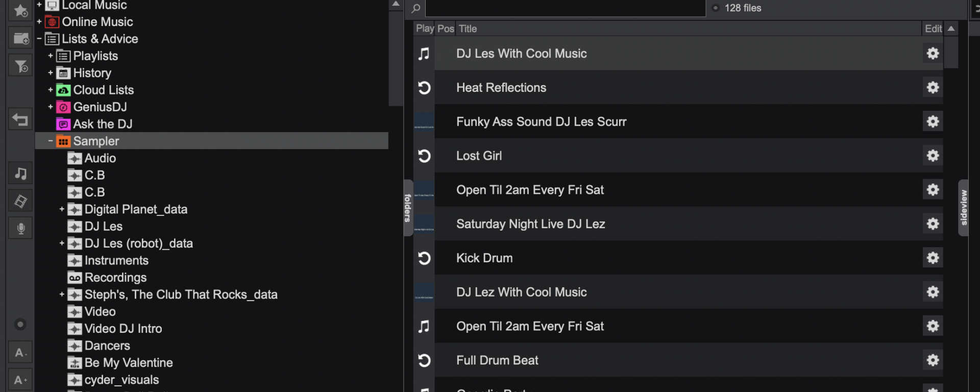Select Ask the DJ in the tree
980x392 pixels.
(x=103, y=124)
